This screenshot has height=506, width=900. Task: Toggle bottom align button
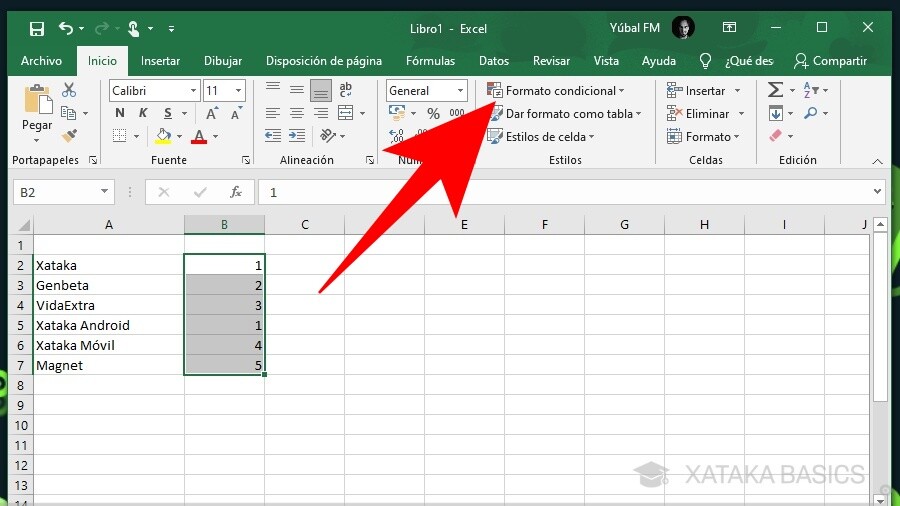(x=321, y=90)
